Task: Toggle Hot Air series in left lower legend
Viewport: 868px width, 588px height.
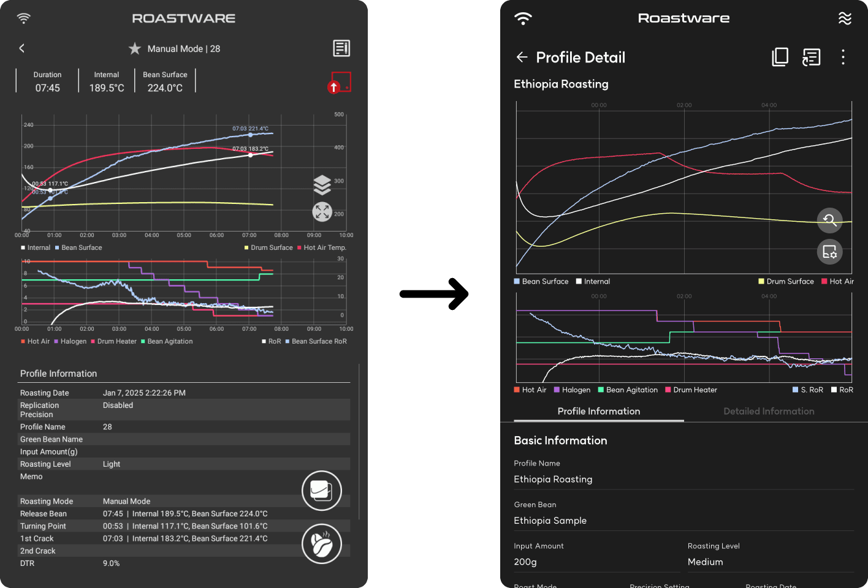Action: (36, 341)
